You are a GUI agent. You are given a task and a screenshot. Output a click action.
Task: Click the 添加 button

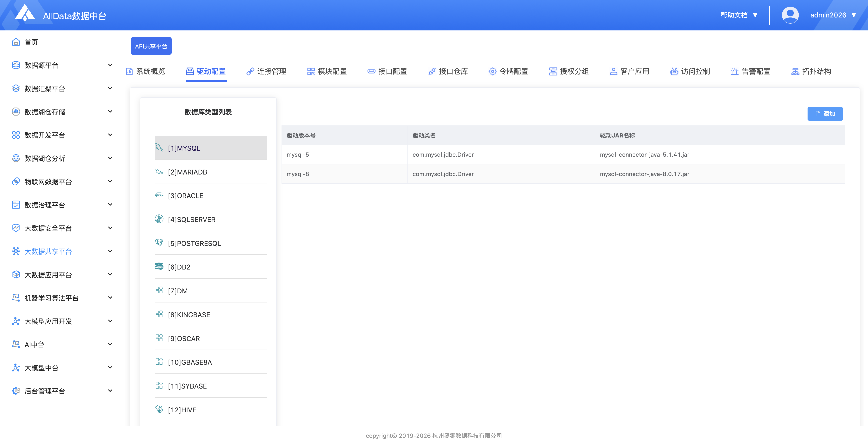825,114
